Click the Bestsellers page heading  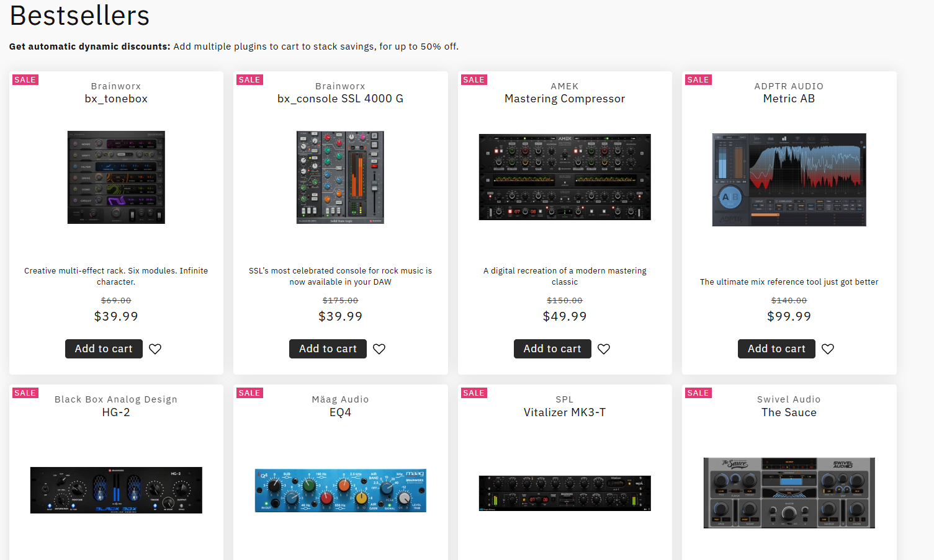pos(79,16)
